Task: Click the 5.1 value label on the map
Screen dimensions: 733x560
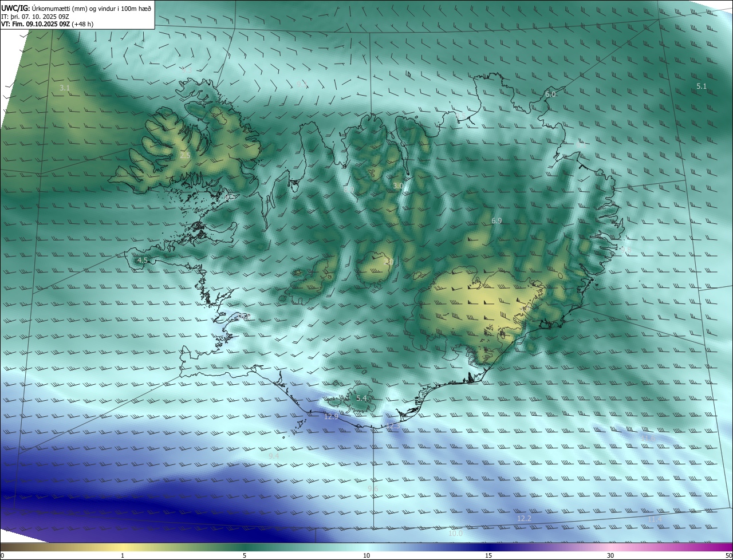Action: [x=702, y=86]
